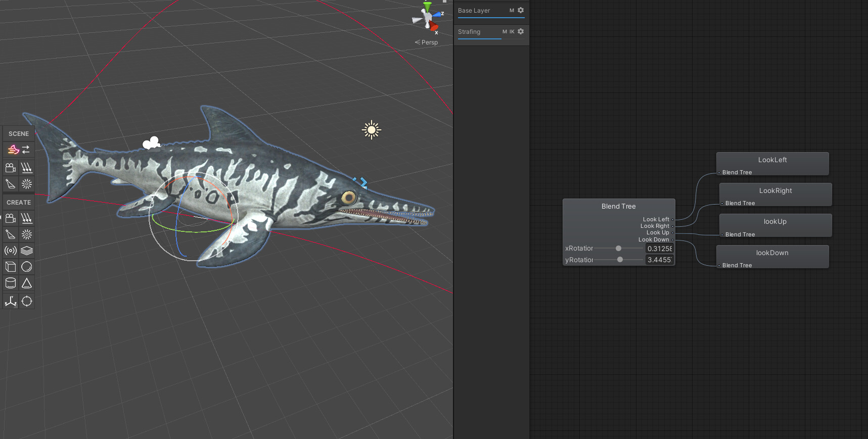Create a directional light from CREATE section

point(27,218)
